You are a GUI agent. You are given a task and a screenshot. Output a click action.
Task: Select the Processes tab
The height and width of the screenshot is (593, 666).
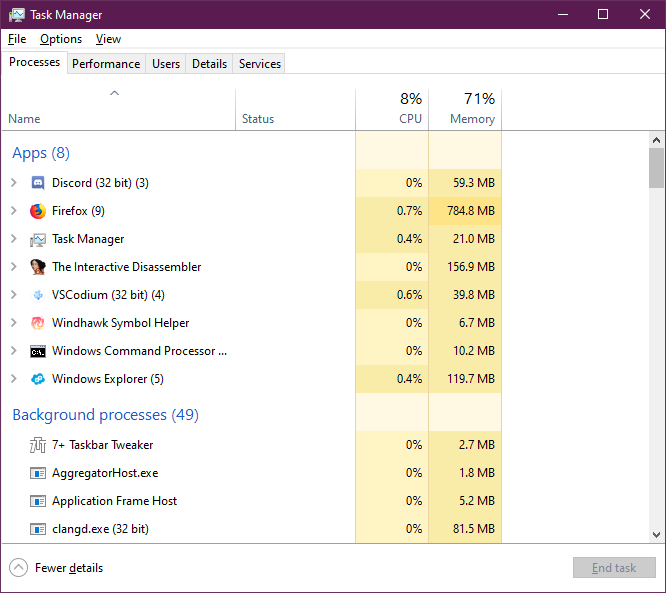pos(34,62)
